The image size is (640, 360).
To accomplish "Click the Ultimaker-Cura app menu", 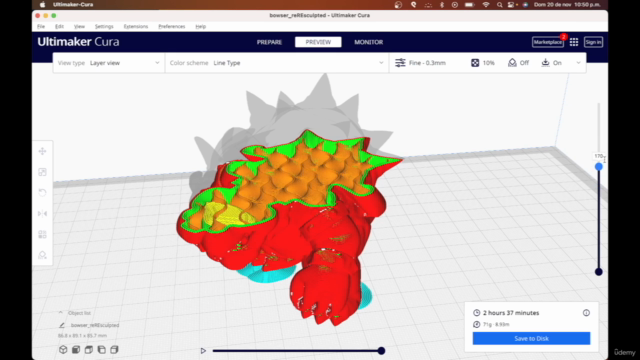I will point(73,4).
